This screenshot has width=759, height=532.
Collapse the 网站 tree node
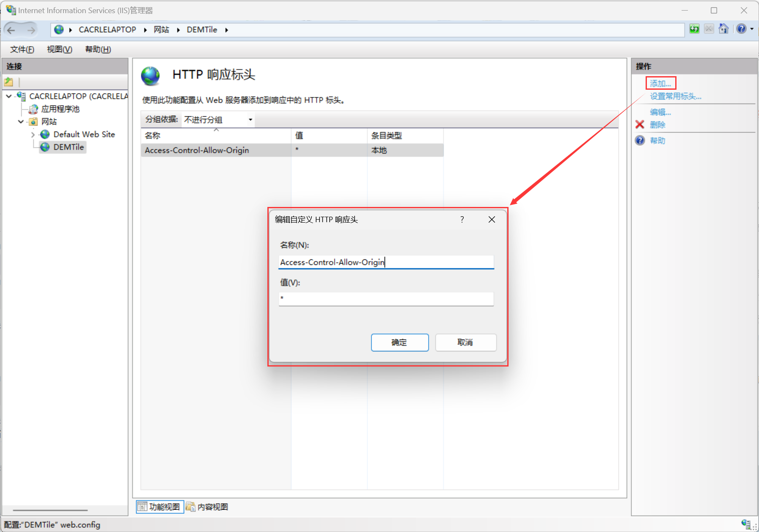[21, 122]
